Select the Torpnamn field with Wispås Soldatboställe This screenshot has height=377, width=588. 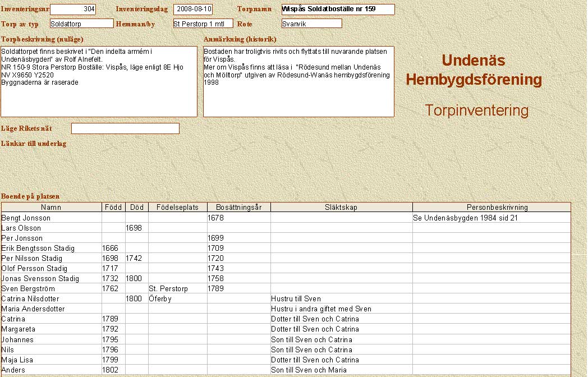(338, 10)
